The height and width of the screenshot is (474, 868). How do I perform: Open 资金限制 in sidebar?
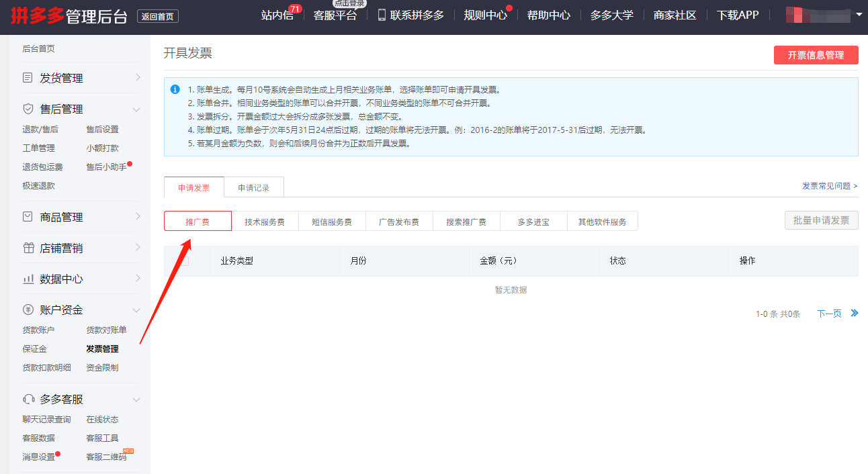tap(102, 367)
